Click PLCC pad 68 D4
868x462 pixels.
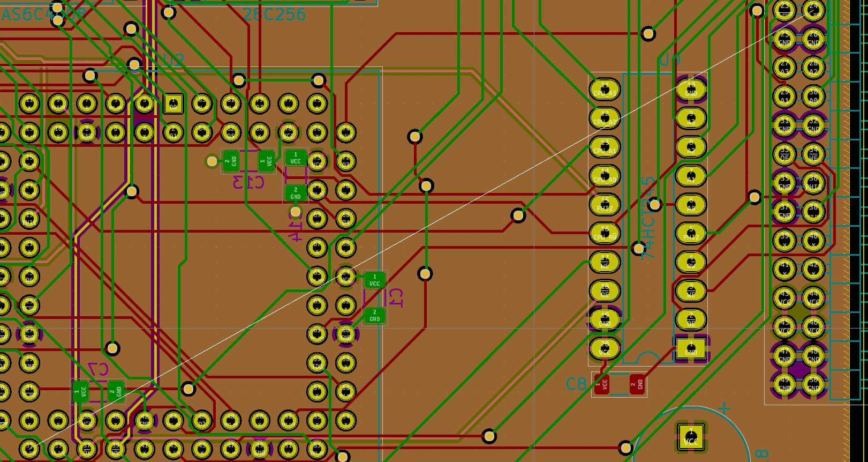click(345, 219)
